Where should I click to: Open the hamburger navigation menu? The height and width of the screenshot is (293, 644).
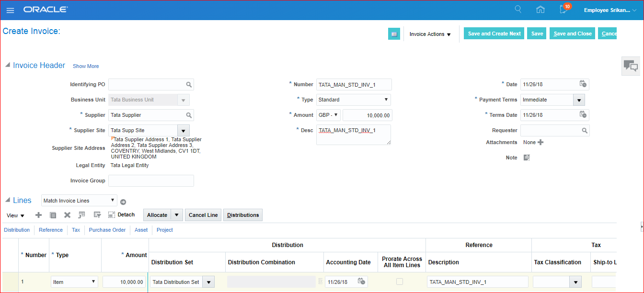tap(10, 10)
